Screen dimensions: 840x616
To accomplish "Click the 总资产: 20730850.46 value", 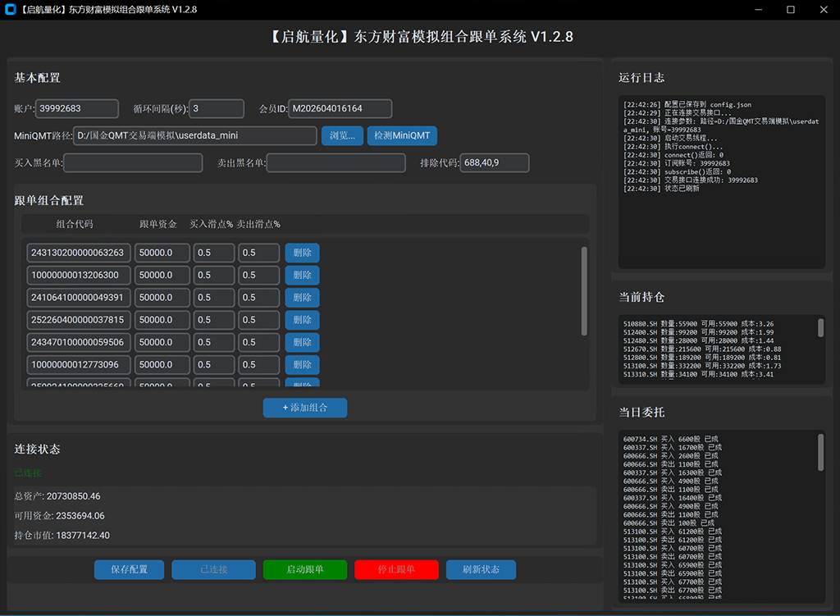I will point(57,496).
